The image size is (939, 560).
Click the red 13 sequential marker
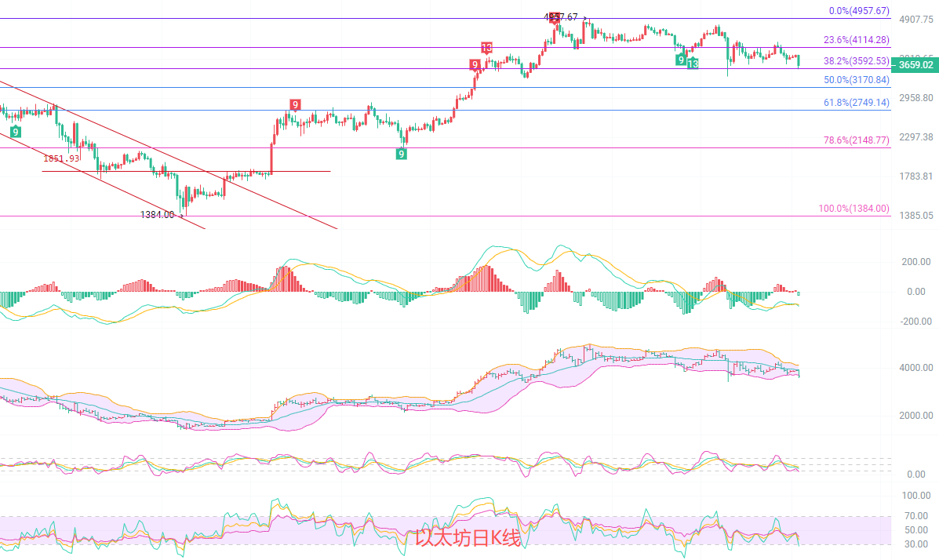[x=486, y=49]
